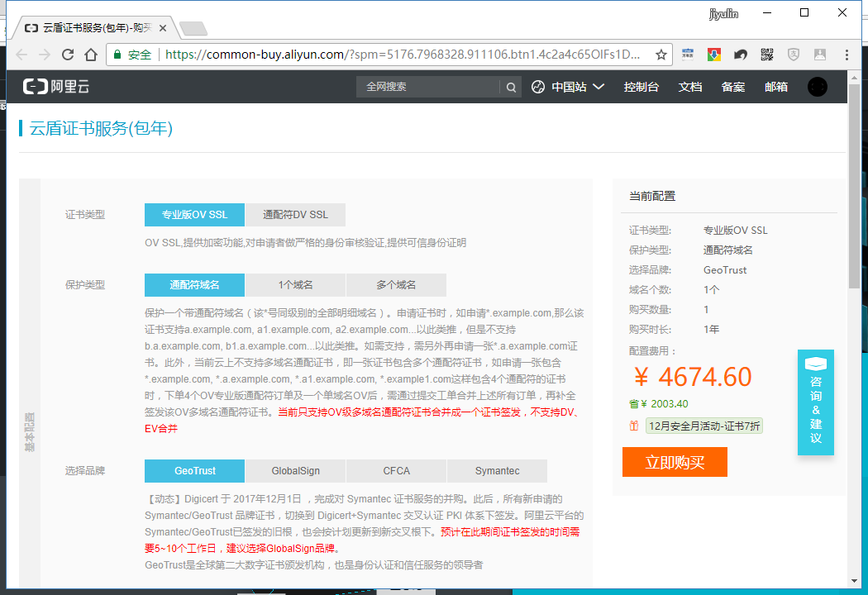Open 控制台 in top navigation
868x595 pixels.
tap(641, 87)
